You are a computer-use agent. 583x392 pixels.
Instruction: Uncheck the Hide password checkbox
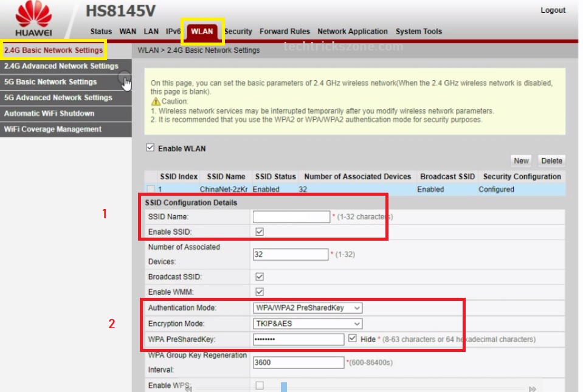point(353,339)
